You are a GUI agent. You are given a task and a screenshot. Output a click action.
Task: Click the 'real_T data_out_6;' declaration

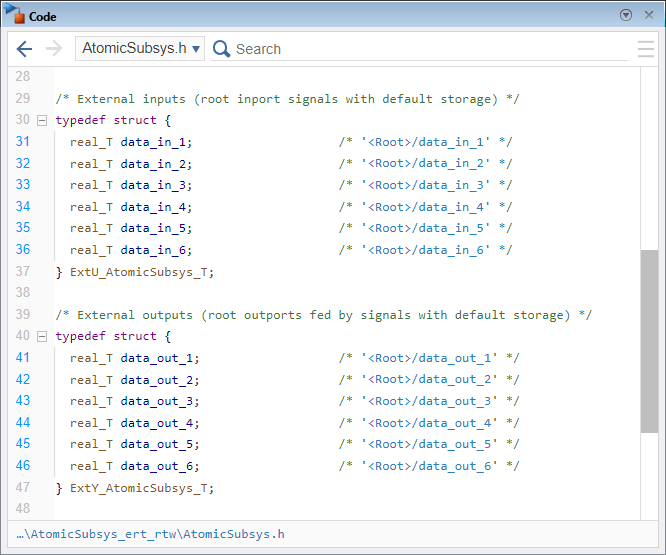click(x=135, y=466)
